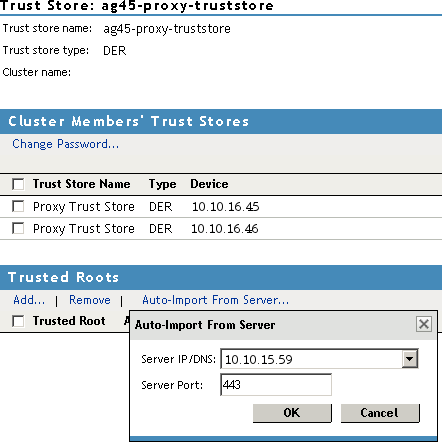Click Proxy Trust Store name for 10.10.16.45

point(84,207)
